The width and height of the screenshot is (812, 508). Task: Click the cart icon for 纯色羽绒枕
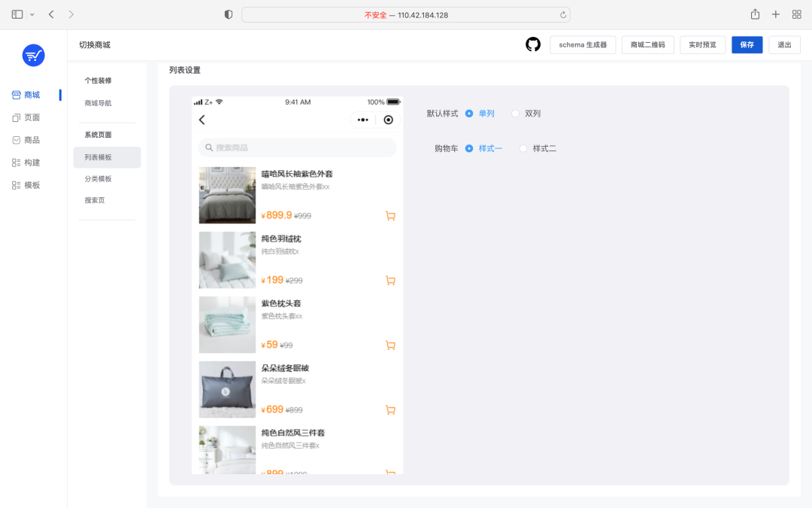(390, 281)
